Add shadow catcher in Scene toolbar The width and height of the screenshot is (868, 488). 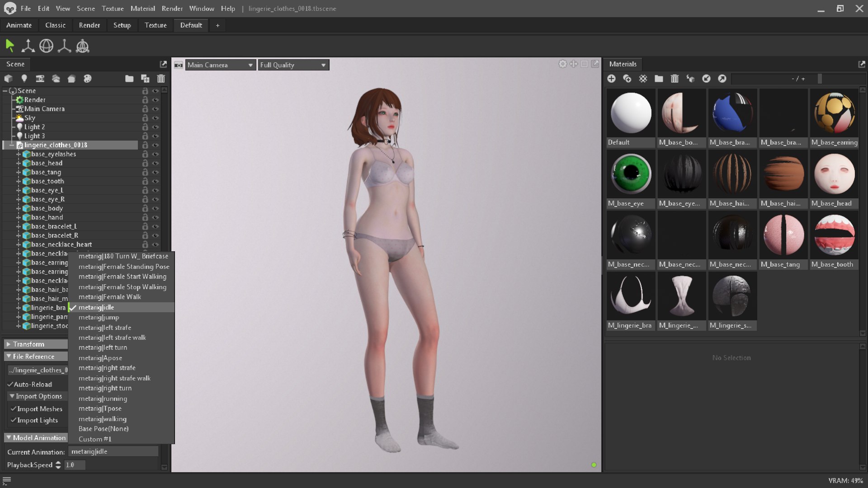point(71,79)
